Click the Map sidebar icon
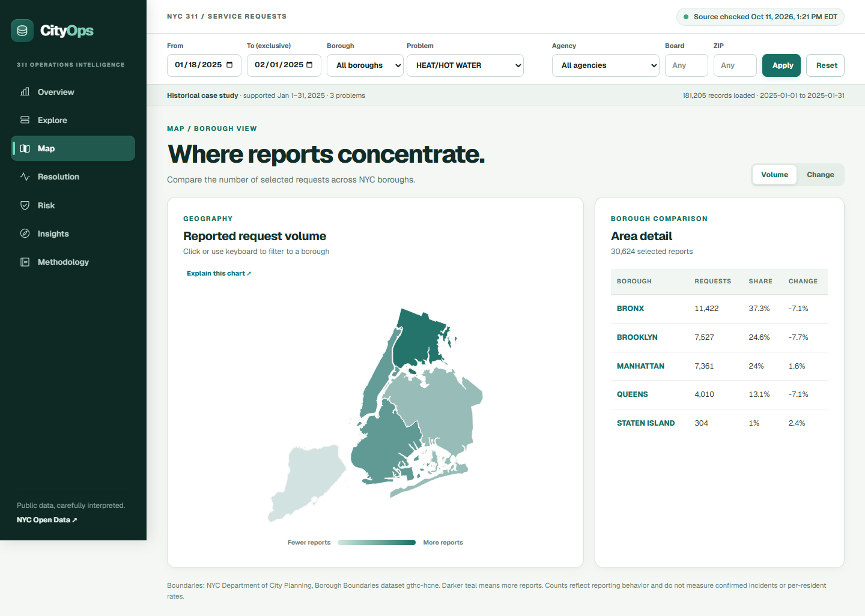The image size is (865, 616). (25, 148)
